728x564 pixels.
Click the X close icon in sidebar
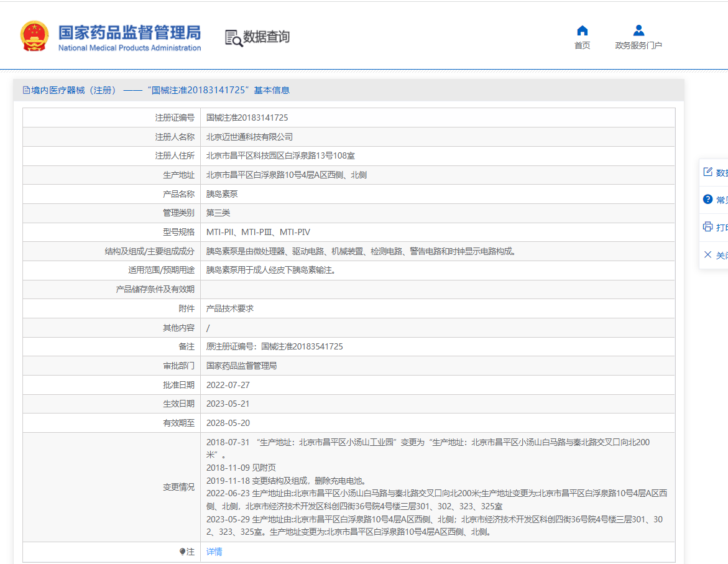708,254
